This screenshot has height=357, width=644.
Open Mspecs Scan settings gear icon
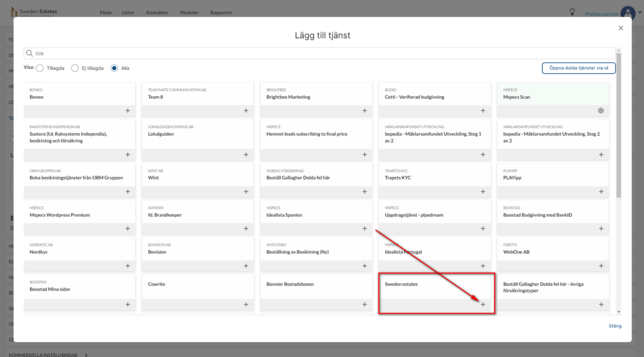pyautogui.click(x=601, y=111)
